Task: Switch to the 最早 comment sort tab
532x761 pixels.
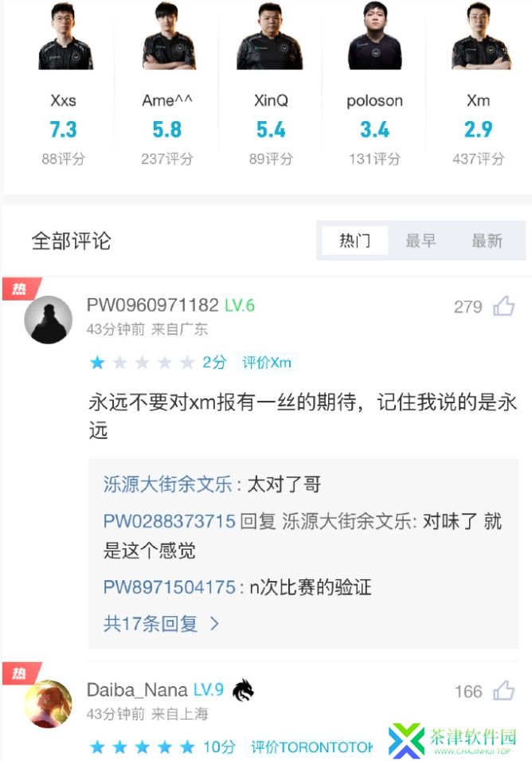Action: coord(421,240)
